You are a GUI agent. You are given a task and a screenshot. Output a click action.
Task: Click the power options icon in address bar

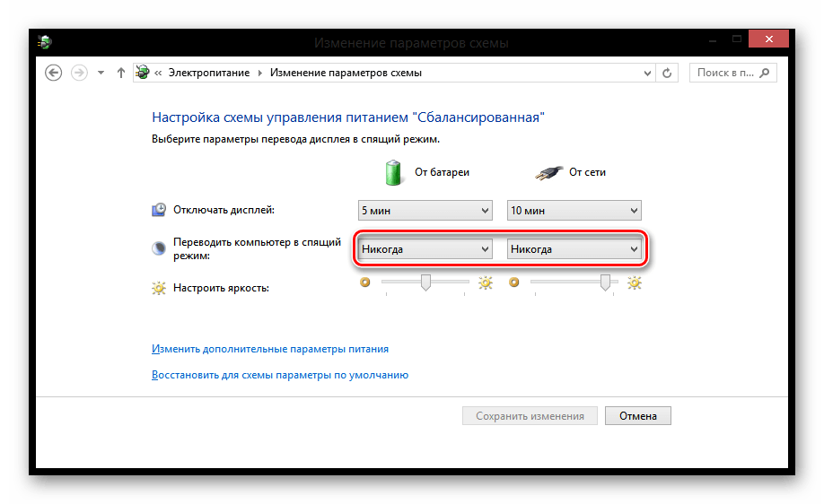pyautogui.click(x=142, y=73)
